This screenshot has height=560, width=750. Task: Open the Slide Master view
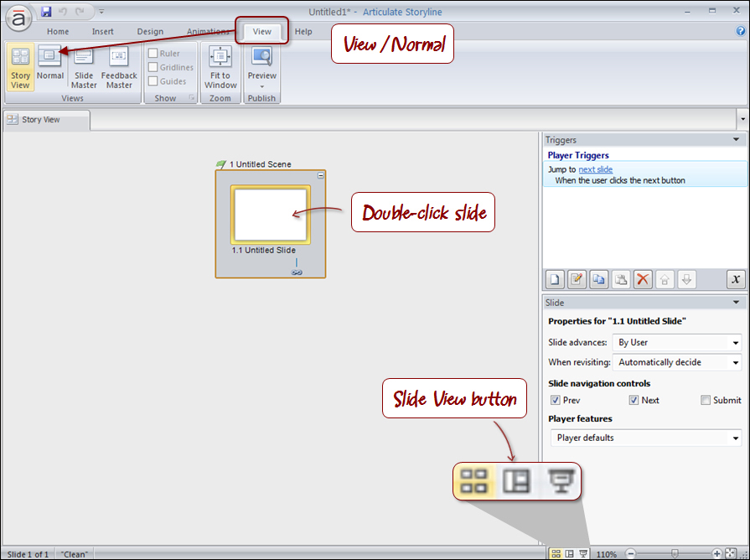(84, 67)
